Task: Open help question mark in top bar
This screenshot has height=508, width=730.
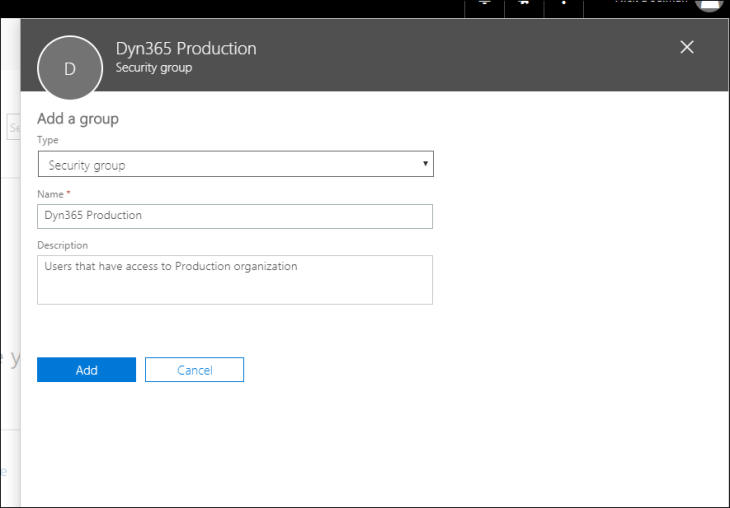Action: [x=564, y=4]
